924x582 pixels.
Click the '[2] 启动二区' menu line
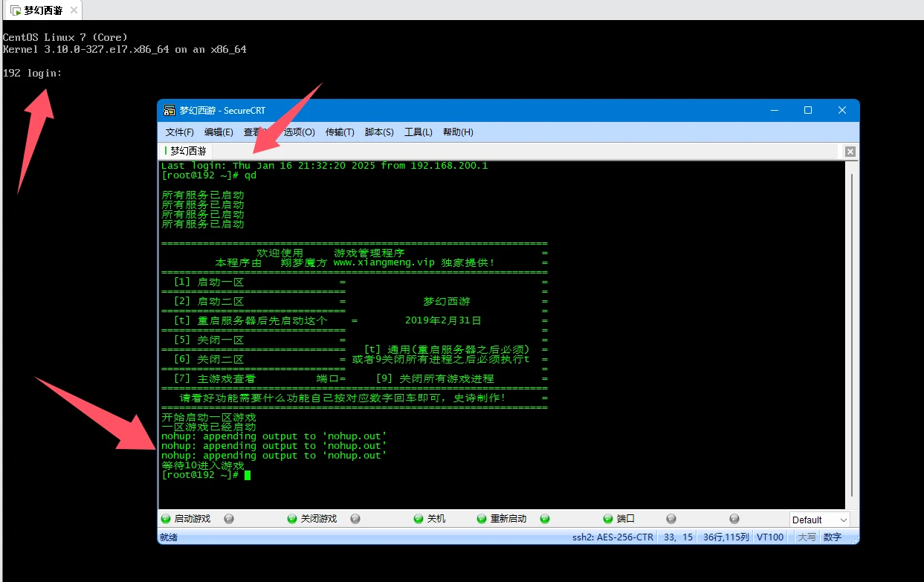pos(208,302)
